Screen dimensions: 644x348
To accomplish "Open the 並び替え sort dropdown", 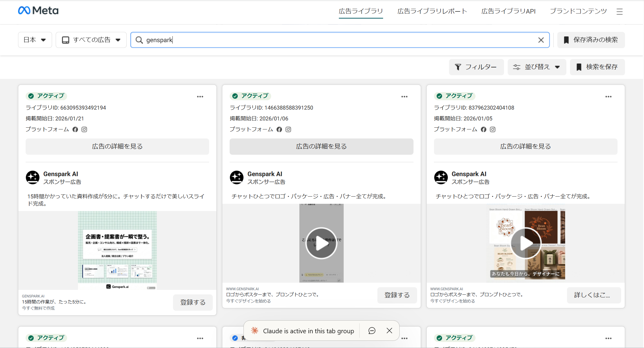I will (x=537, y=67).
